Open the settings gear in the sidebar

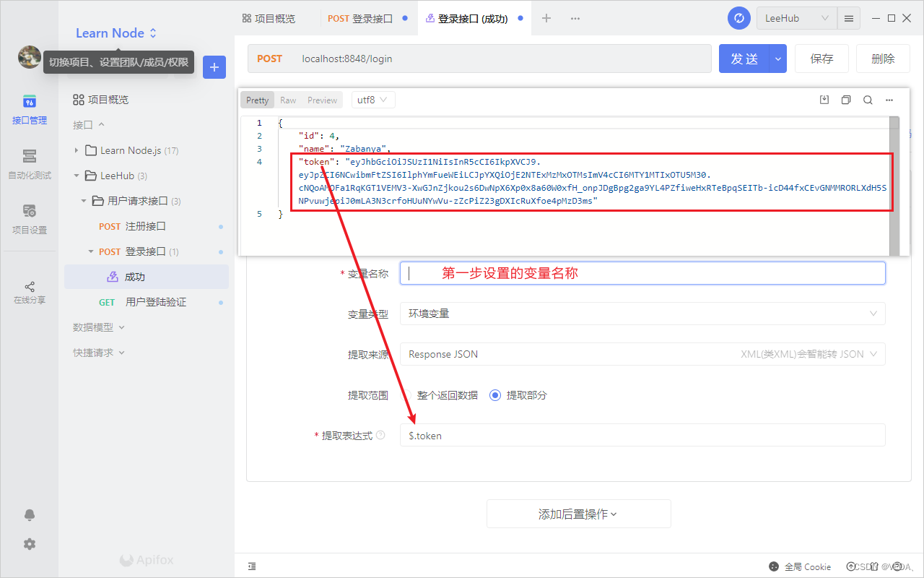coord(30,544)
